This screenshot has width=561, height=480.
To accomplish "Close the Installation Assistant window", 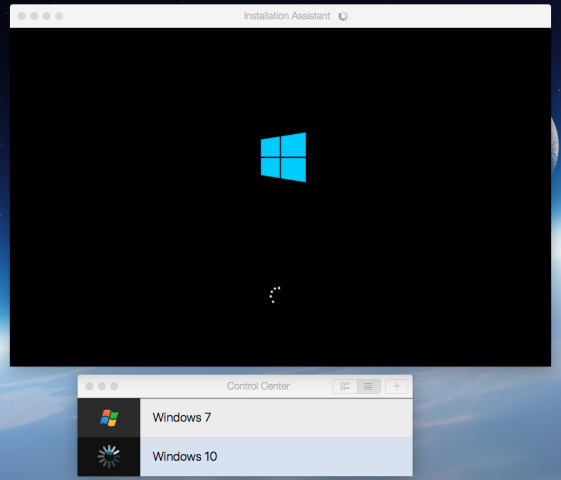I will (x=22, y=16).
